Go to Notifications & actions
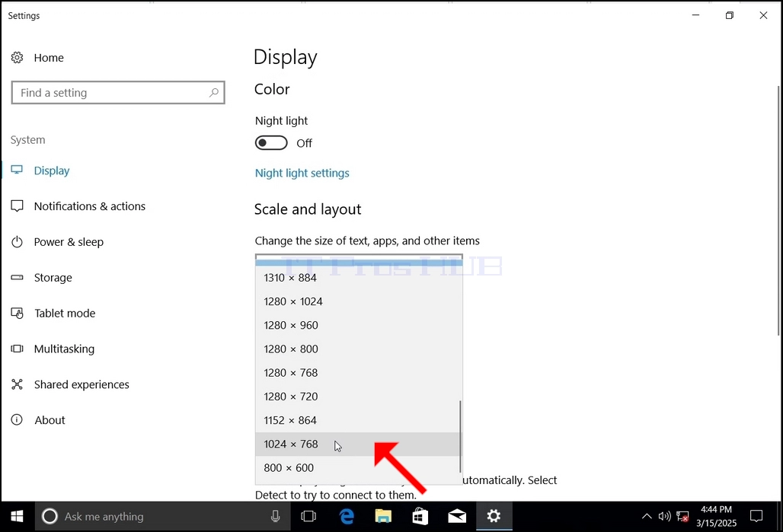 [x=89, y=206]
